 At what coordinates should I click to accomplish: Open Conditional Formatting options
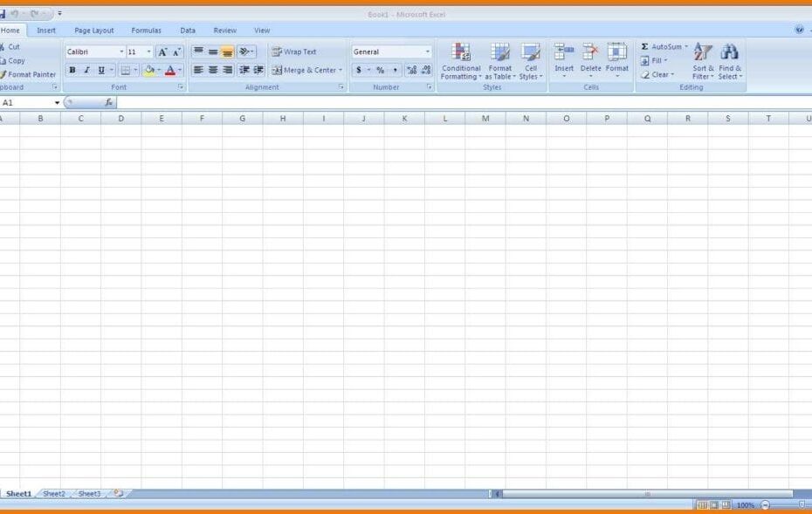(460, 61)
